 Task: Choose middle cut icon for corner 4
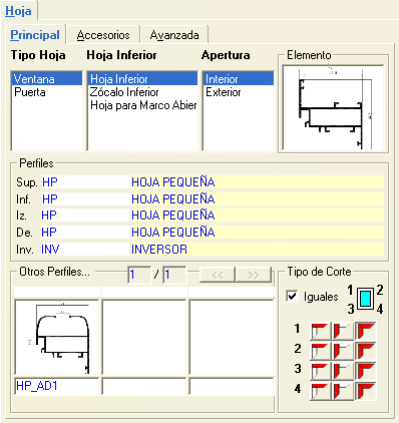tap(343, 391)
